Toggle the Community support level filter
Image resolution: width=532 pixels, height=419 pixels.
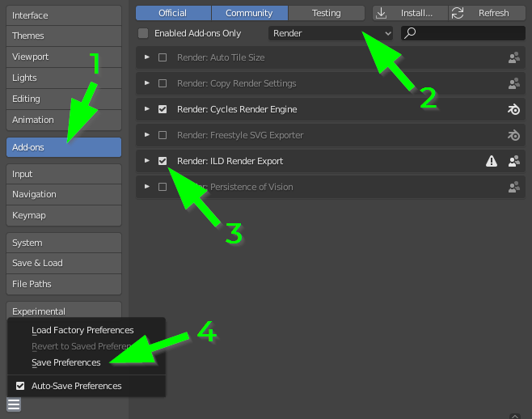point(250,13)
